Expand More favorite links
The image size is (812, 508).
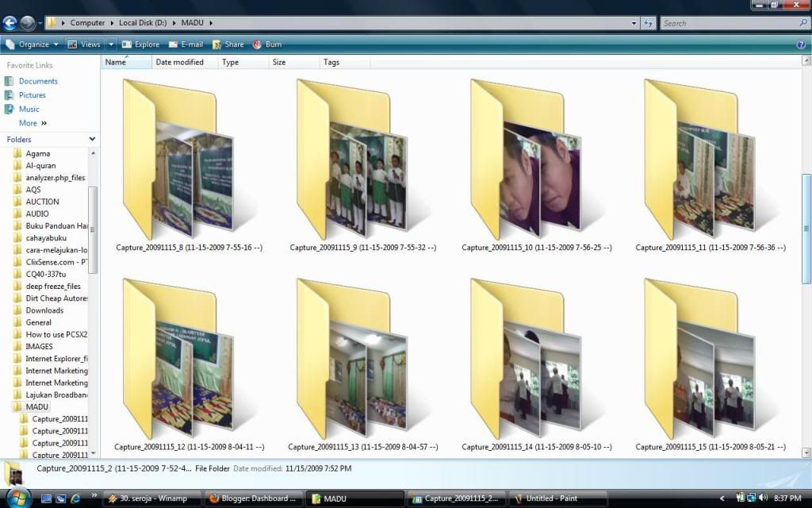coord(33,123)
